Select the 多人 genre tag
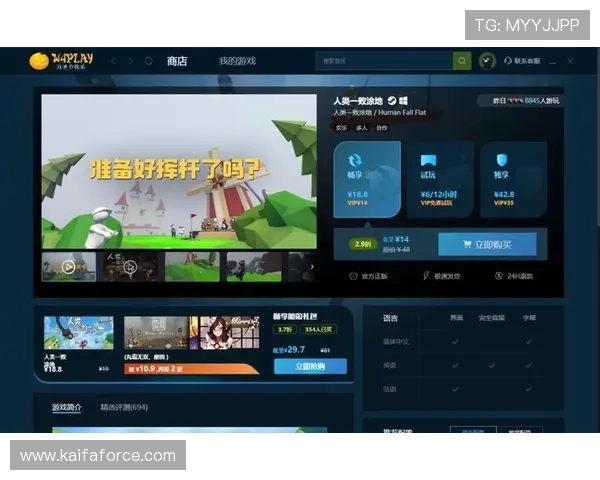 pyautogui.click(x=362, y=128)
